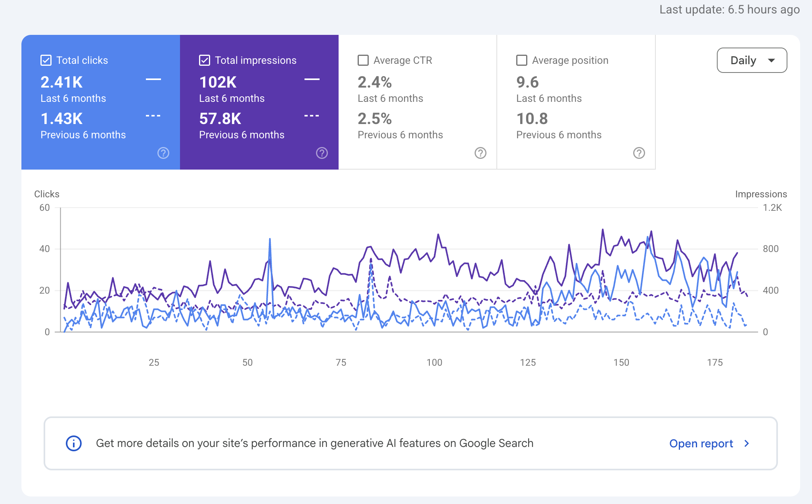This screenshot has width=812, height=504.
Task: Open the Daily granularity dropdown
Action: pyautogui.click(x=752, y=60)
